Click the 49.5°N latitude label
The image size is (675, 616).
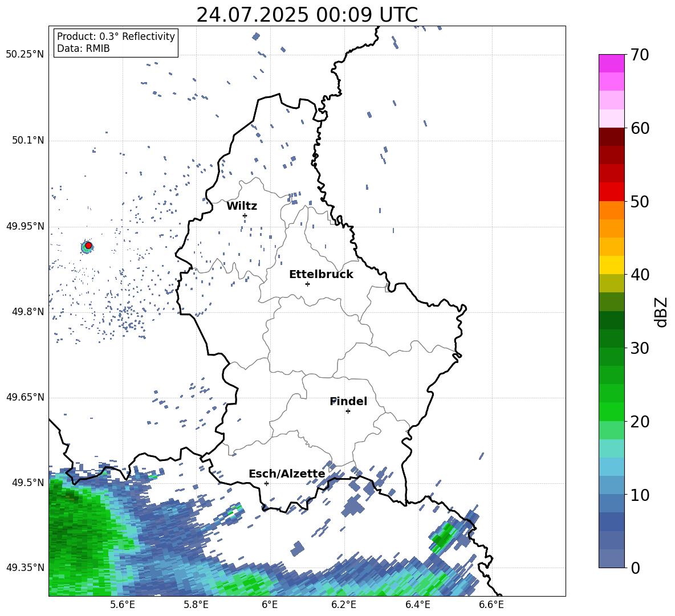coord(28,483)
